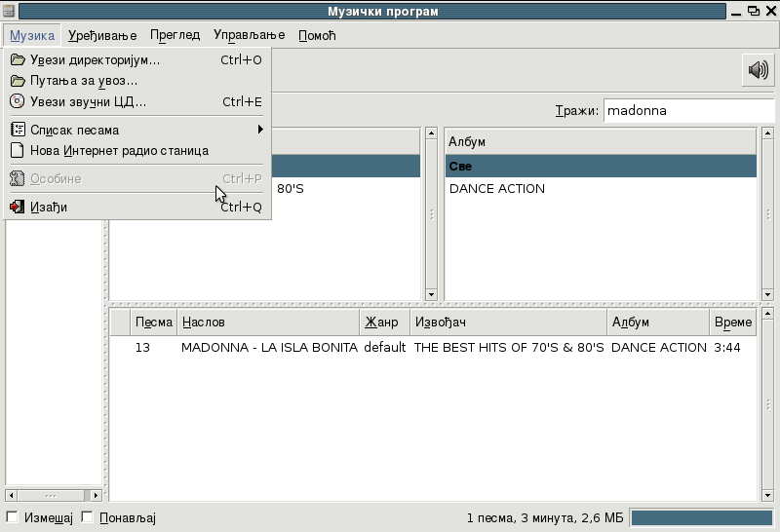Click the window menu icon in title bar
This screenshot has height=532, width=780.
tap(9, 11)
